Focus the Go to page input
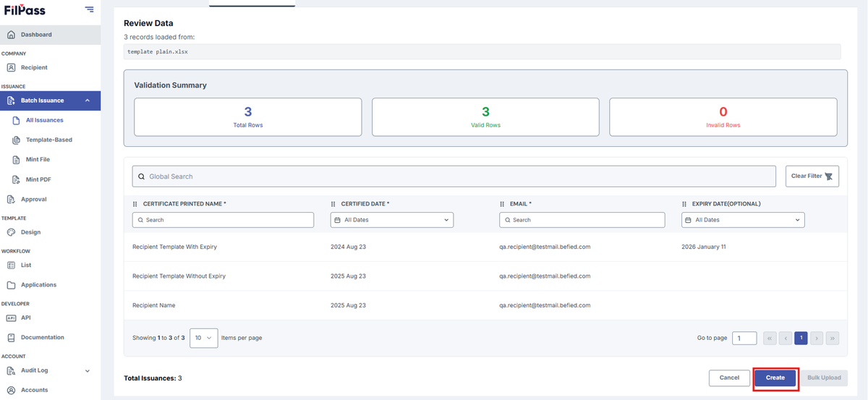The height and width of the screenshot is (400, 868). [x=744, y=338]
